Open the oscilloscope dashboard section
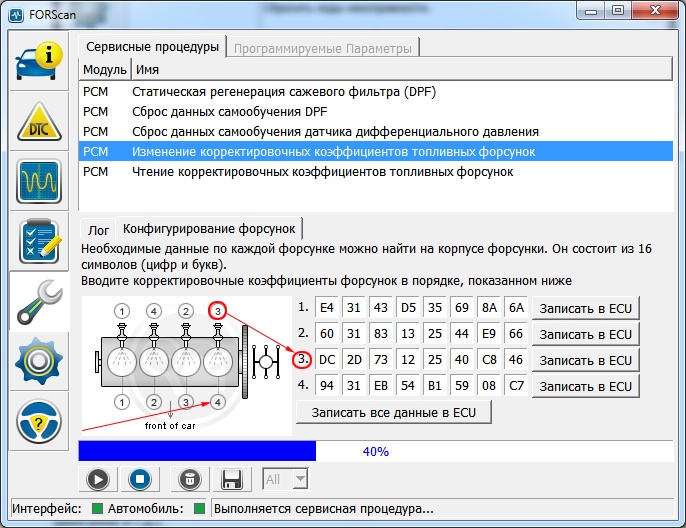This screenshot has width=686, height=528. tap(39, 181)
